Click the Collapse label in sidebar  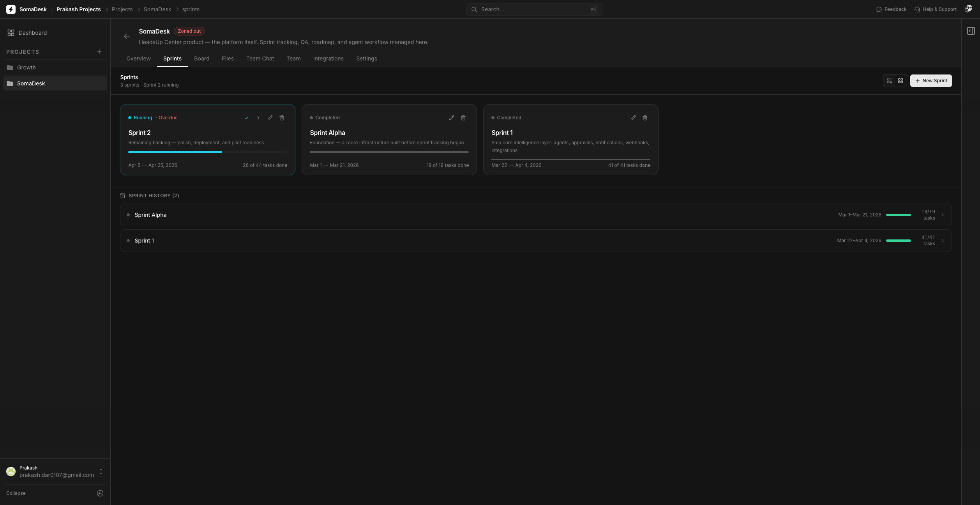point(16,493)
